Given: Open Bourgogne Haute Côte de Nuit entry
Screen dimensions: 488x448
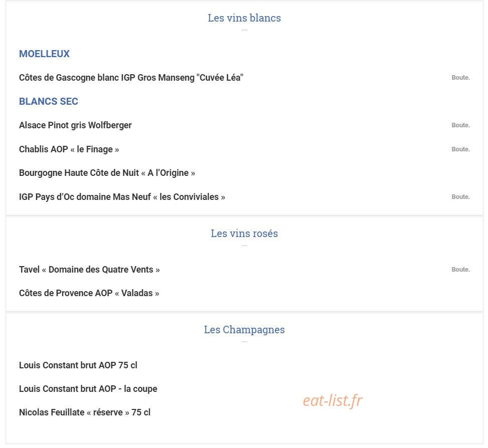Looking at the screenshot, I should 107,173.
